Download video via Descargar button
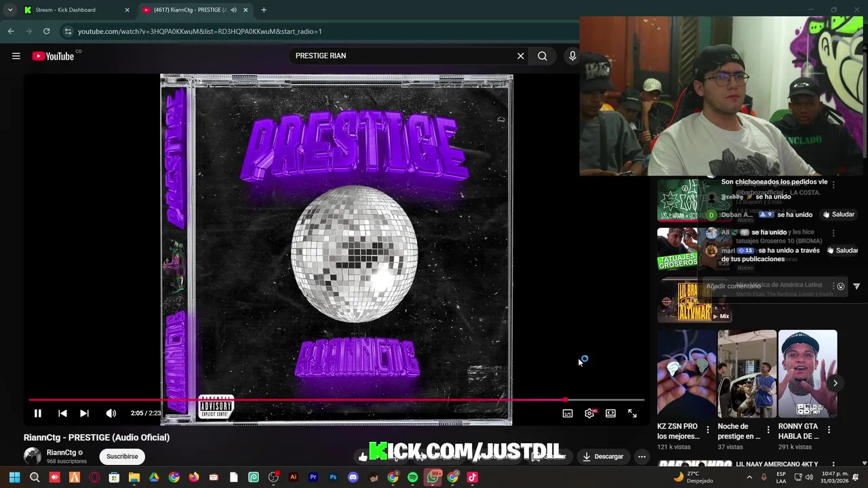 pos(603,456)
